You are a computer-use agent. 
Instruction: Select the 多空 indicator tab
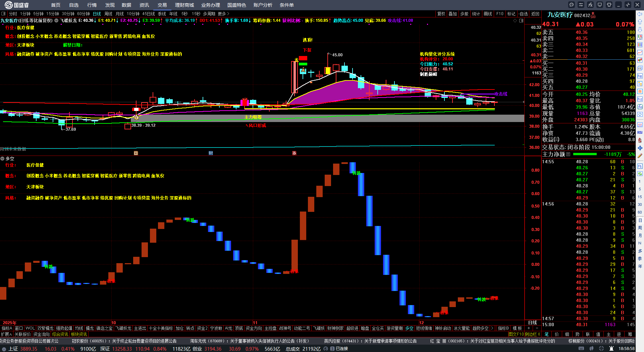point(409,328)
